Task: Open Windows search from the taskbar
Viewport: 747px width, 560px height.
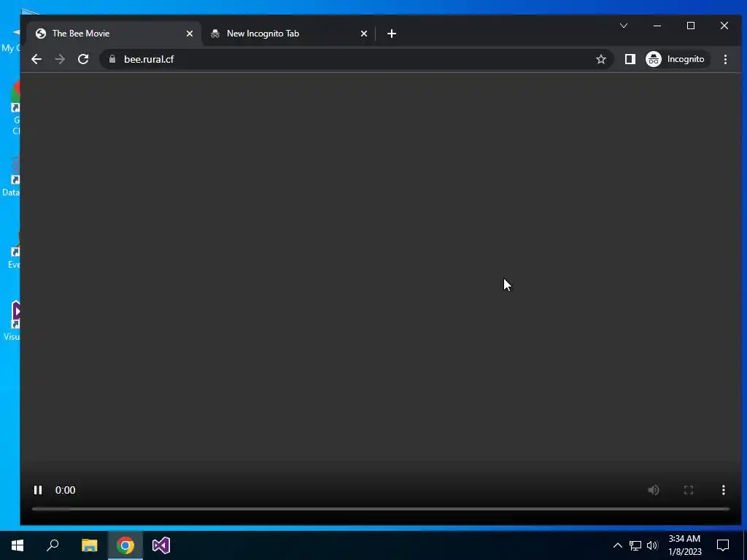Action: click(53, 545)
